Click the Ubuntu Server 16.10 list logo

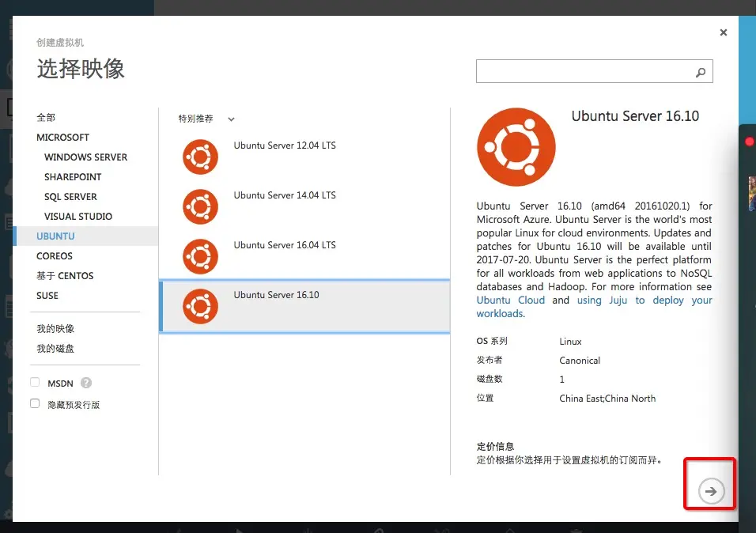click(x=200, y=306)
